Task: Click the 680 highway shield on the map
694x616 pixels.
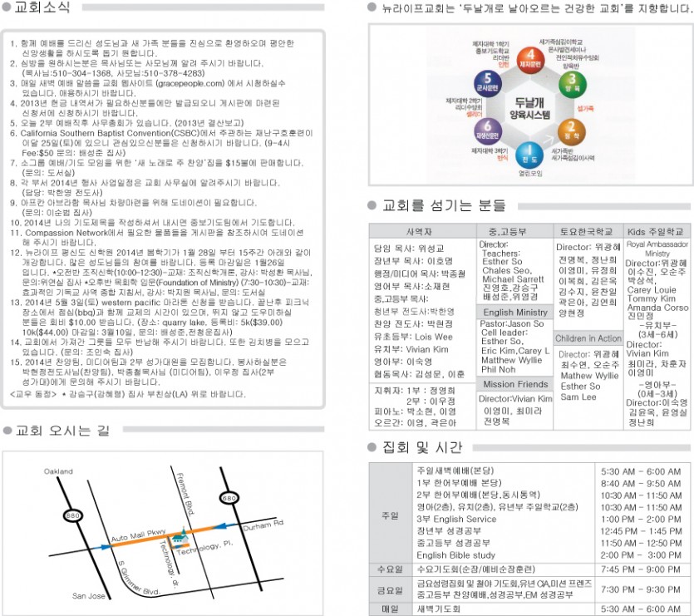Action: 229,498
